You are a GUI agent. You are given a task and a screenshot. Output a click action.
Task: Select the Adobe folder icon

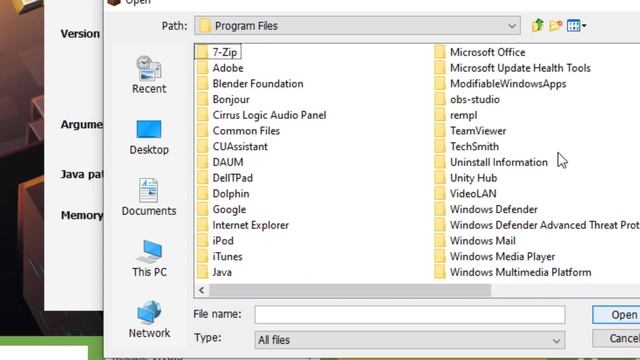tap(202, 68)
